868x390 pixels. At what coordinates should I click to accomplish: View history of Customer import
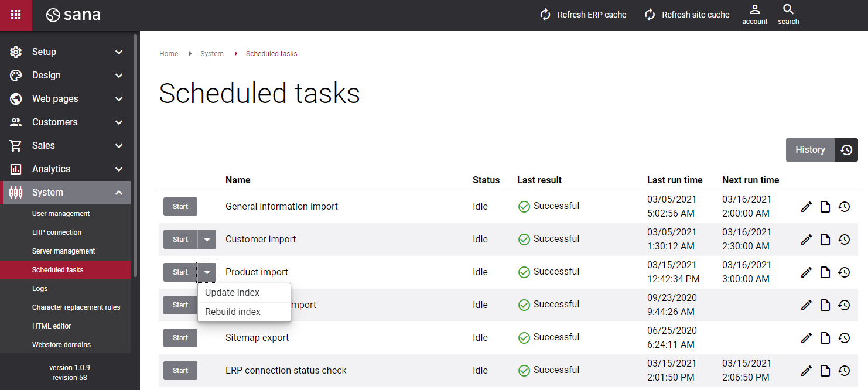click(x=844, y=240)
